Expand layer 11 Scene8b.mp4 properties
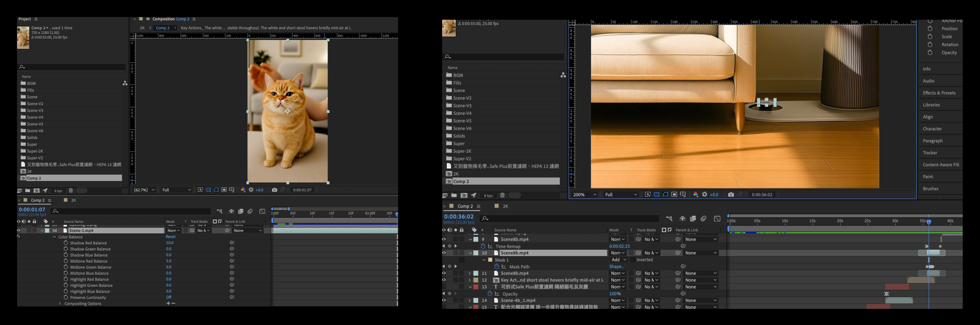 tap(470, 273)
